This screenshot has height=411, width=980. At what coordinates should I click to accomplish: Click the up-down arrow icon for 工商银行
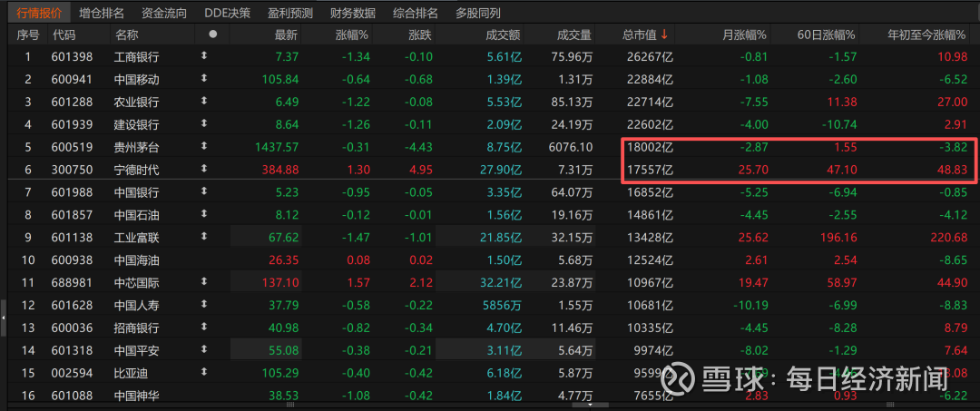pyautogui.click(x=204, y=56)
